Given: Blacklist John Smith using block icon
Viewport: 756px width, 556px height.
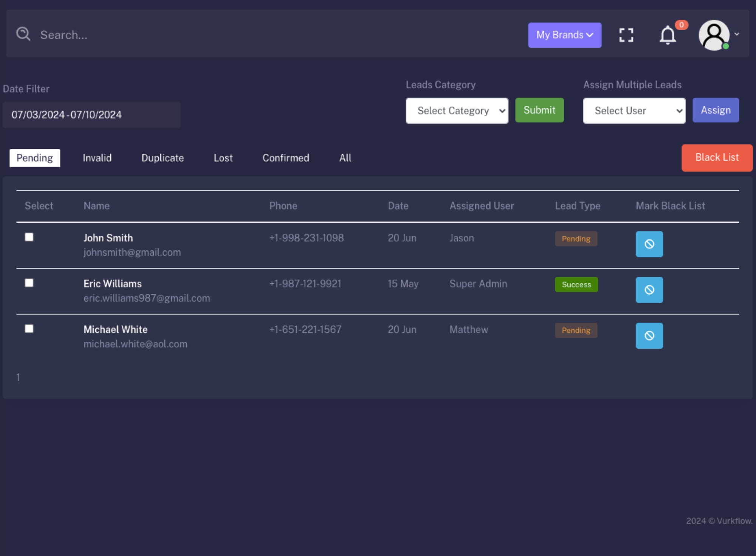Looking at the screenshot, I should click(x=649, y=244).
